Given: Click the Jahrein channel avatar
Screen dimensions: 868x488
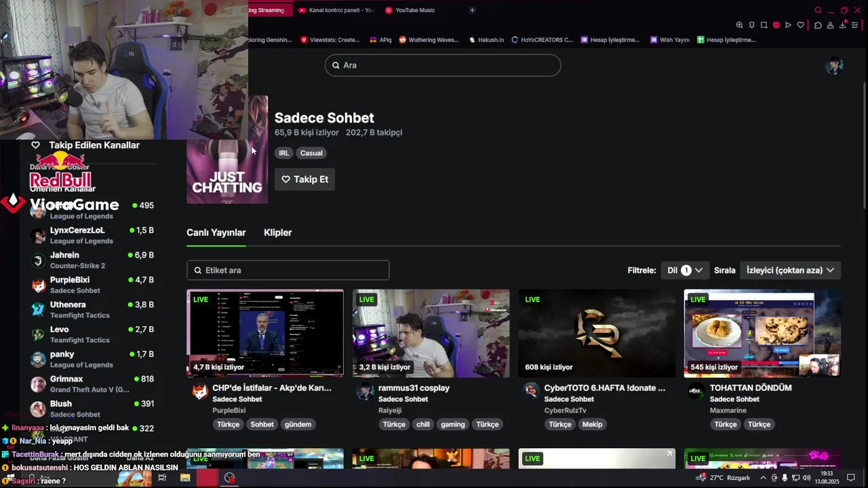Looking at the screenshot, I should (x=39, y=260).
